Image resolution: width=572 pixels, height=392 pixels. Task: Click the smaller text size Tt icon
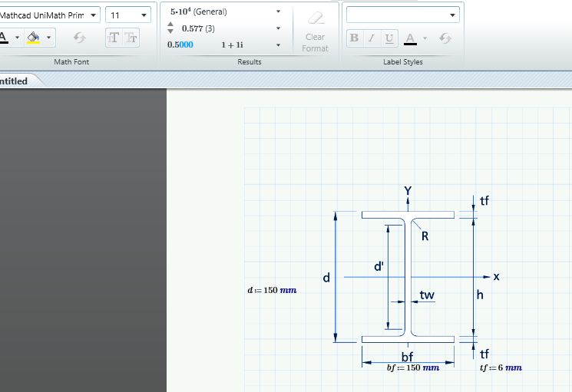(131, 38)
